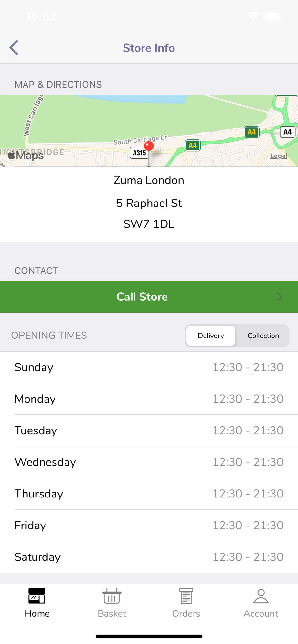Image resolution: width=298 pixels, height=644 pixels.
Task: Select the Delivery opening times segment
Action: [x=211, y=336]
